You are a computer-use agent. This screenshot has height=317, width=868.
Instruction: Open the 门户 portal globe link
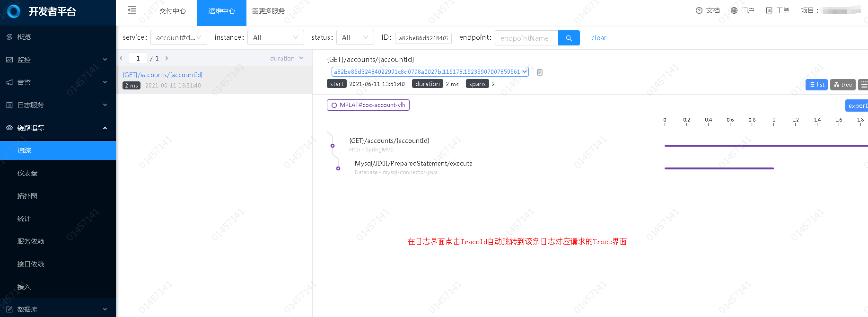742,10
